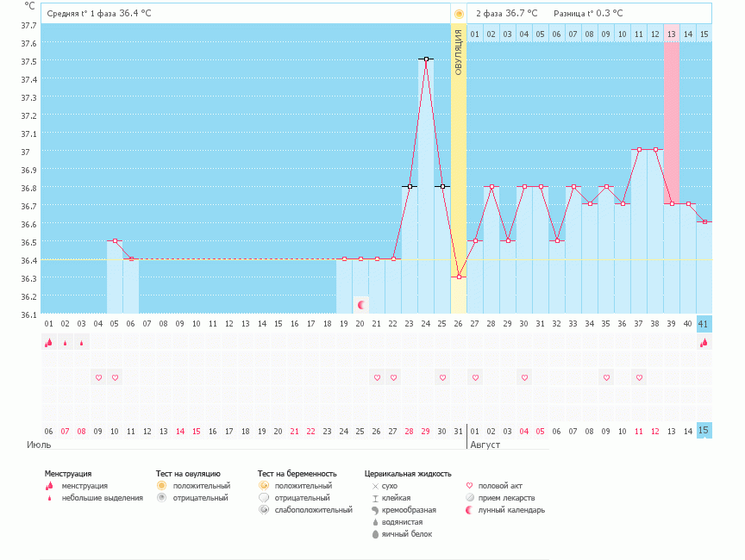The image size is (745, 560).
Task: Click the highlighted cycle day 41 cell
Action: (704, 324)
